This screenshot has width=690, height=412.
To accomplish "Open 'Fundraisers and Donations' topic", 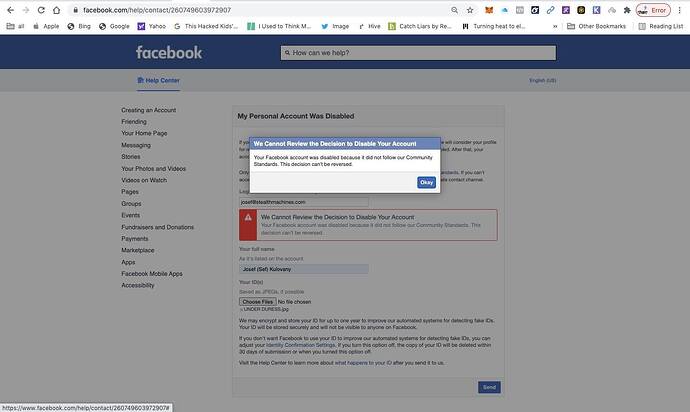I will pyautogui.click(x=158, y=227).
